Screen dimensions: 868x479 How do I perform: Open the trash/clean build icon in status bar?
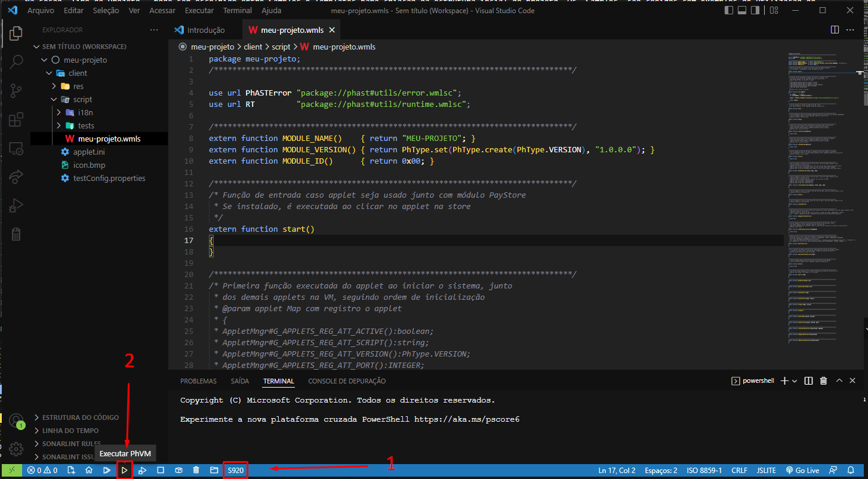196,470
